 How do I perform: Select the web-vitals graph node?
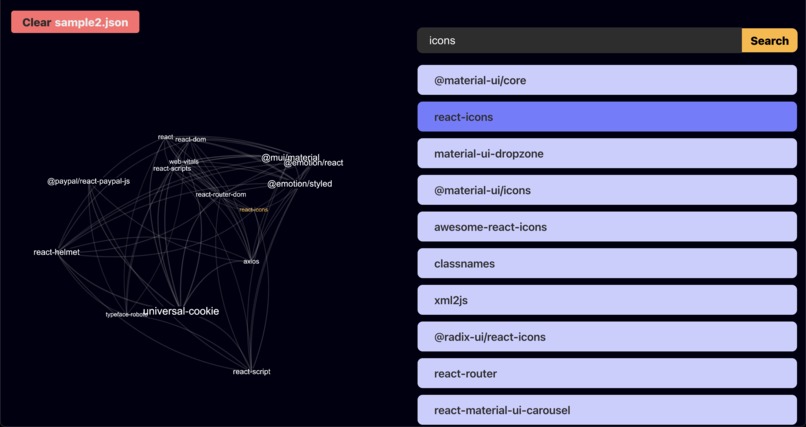(x=184, y=161)
